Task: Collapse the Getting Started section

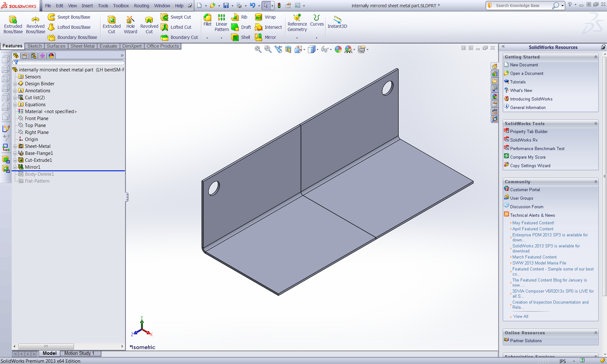Action: pyautogui.click(x=596, y=57)
